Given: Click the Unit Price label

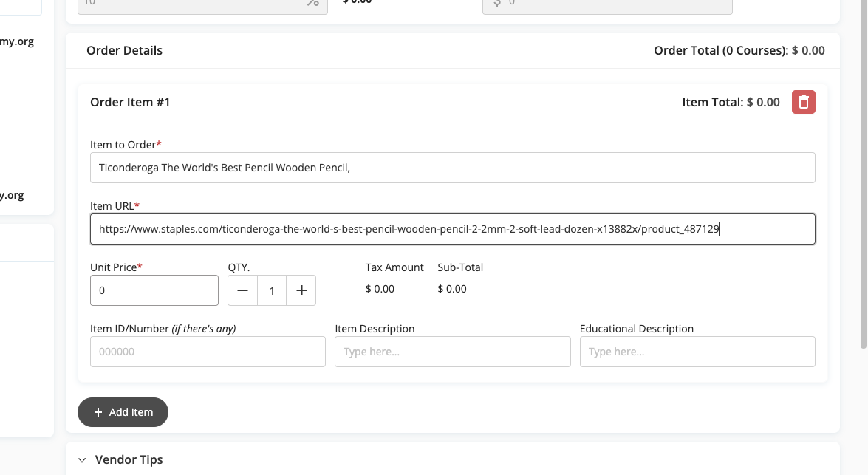Looking at the screenshot, I should tap(116, 267).
